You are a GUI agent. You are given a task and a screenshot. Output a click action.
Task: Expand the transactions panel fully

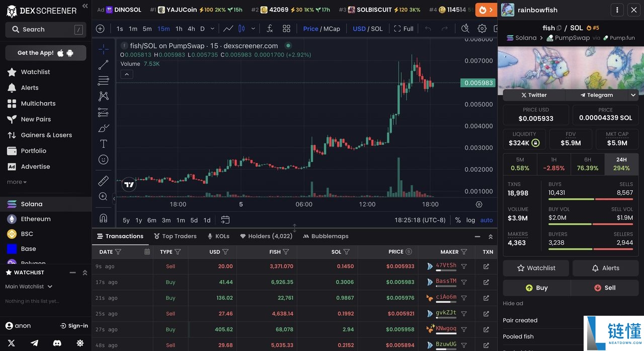491,236
